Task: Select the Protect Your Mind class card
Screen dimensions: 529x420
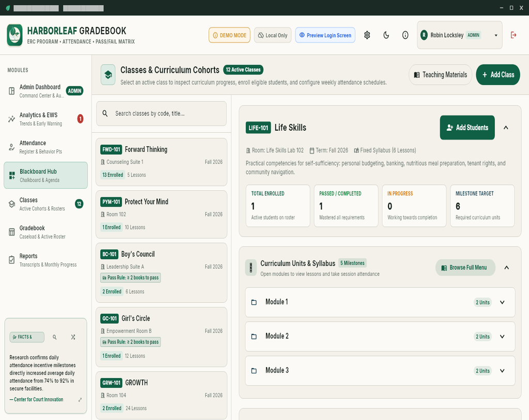Action: click(x=162, y=214)
